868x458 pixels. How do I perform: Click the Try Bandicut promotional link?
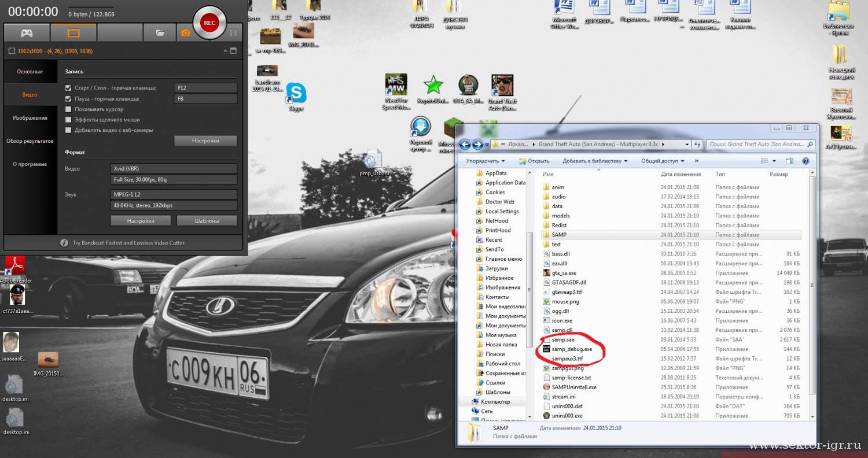[x=128, y=243]
